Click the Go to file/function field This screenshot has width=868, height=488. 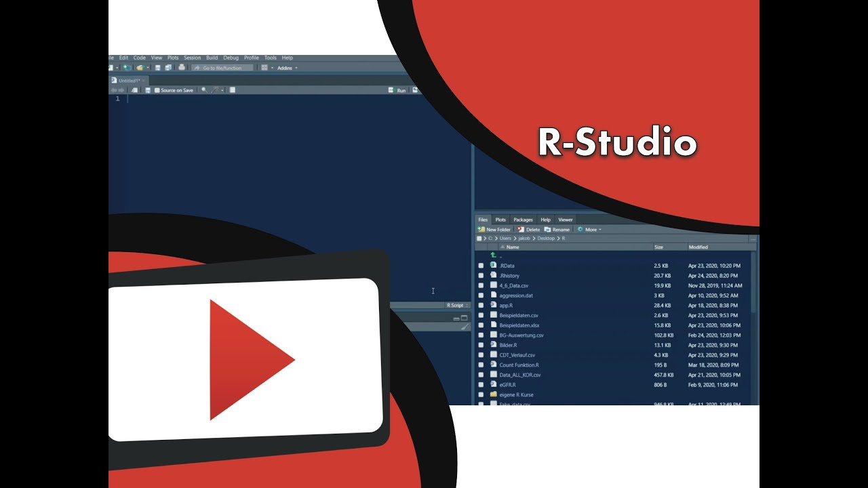pos(222,68)
